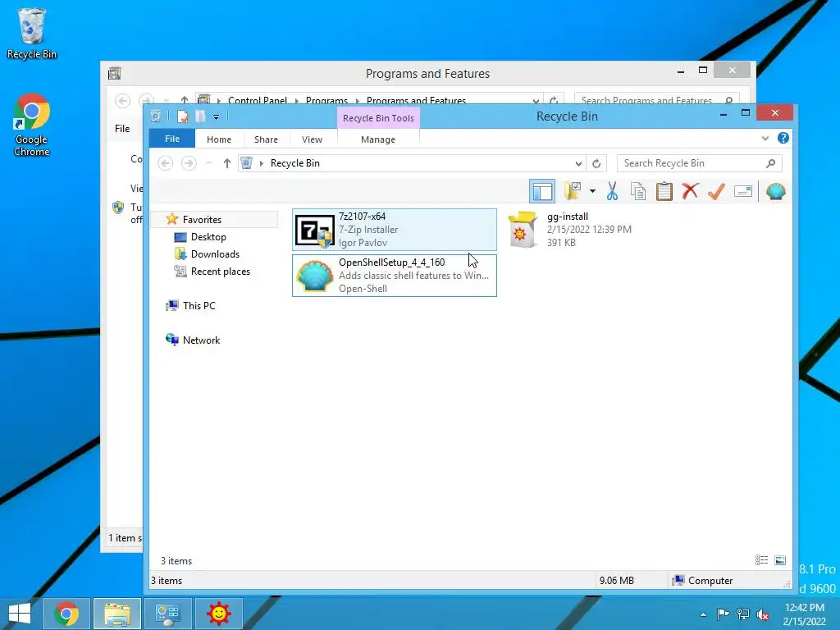Switch to details view icon
This screenshot has height=630, width=840.
761,560
